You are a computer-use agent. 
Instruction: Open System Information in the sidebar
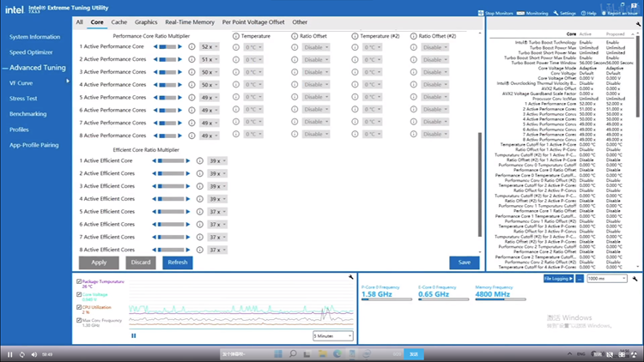pyautogui.click(x=35, y=37)
